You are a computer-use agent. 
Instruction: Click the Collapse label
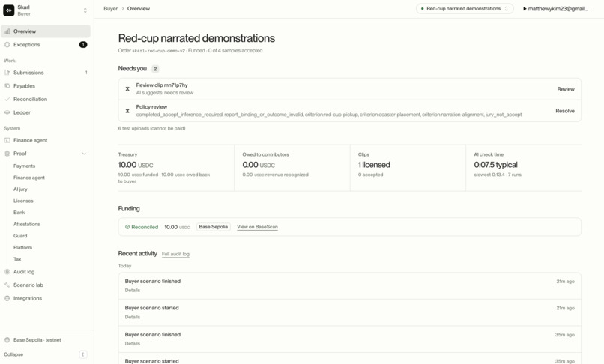pyautogui.click(x=13, y=354)
